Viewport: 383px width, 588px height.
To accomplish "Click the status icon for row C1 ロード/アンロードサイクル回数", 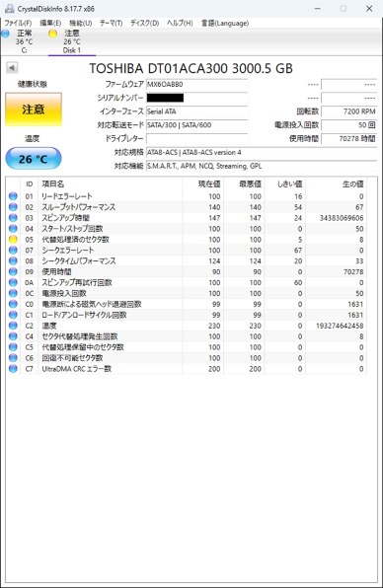I will click(x=13, y=315).
